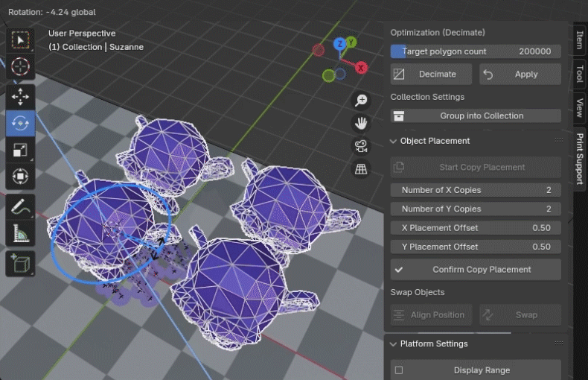
Task: Click the blue rotation gizmo ring
Action: (x=53, y=246)
